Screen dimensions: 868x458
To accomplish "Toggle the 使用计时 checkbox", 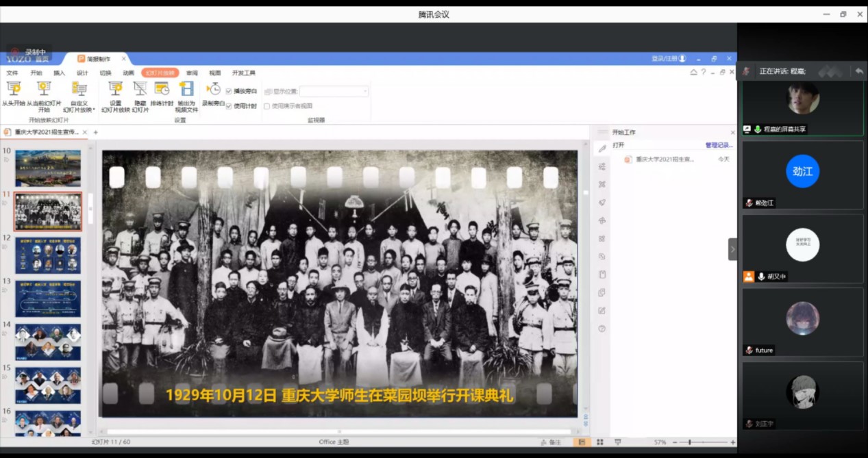I will pyautogui.click(x=229, y=106).
